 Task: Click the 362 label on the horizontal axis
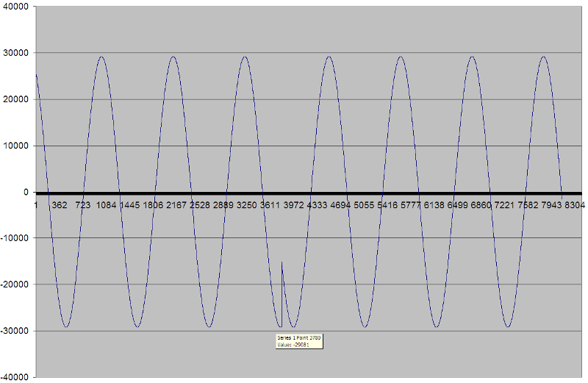60,204
